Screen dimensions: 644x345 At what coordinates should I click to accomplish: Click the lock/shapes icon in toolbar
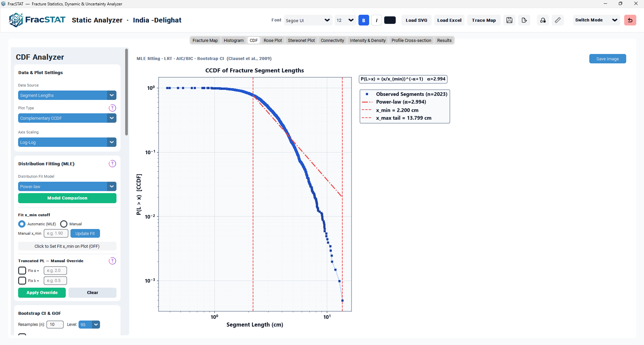click(x=543, y=20)
